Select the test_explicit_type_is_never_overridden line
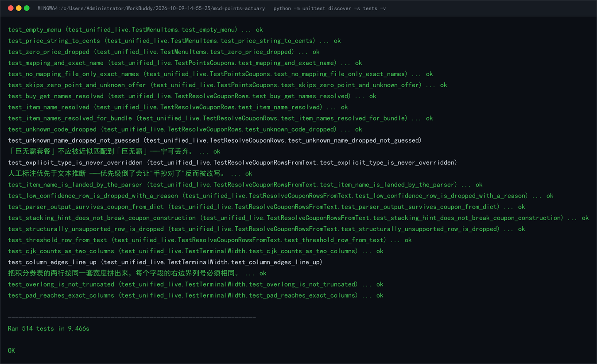 (233, 163)
